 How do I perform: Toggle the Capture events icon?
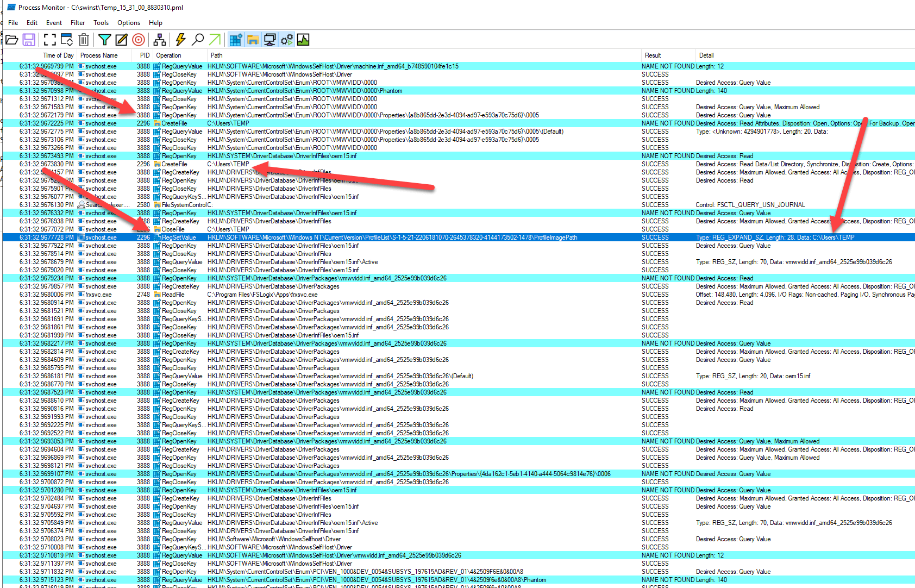click(50, 40)
